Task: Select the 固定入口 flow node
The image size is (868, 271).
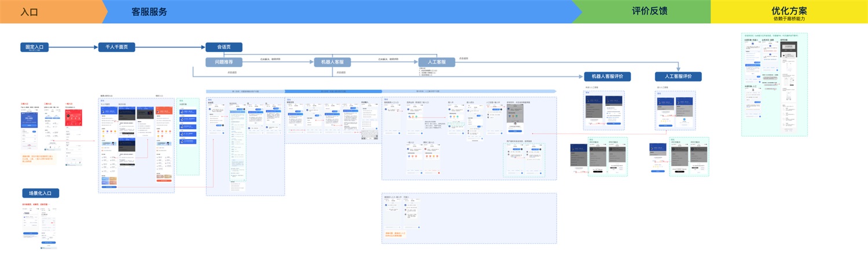Action: 35,47
